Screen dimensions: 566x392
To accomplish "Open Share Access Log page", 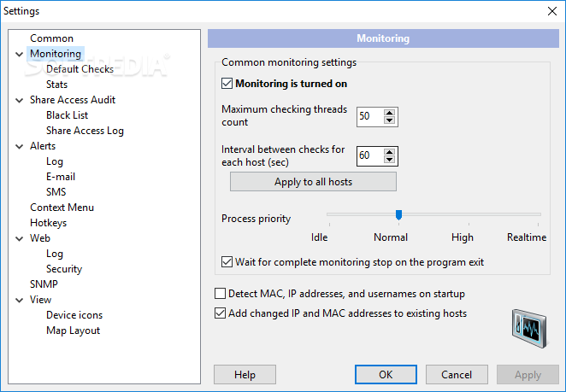I will pos(85,131).
